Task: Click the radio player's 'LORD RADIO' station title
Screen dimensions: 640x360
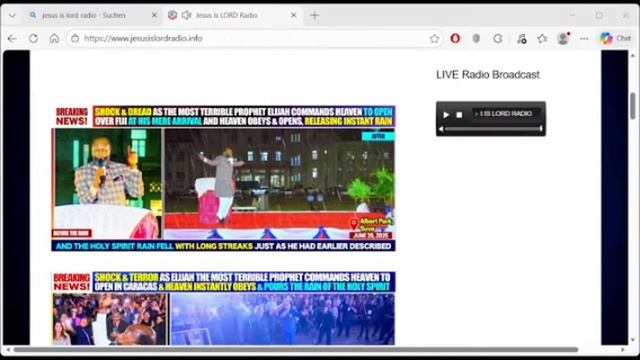Action: point(505,113)
